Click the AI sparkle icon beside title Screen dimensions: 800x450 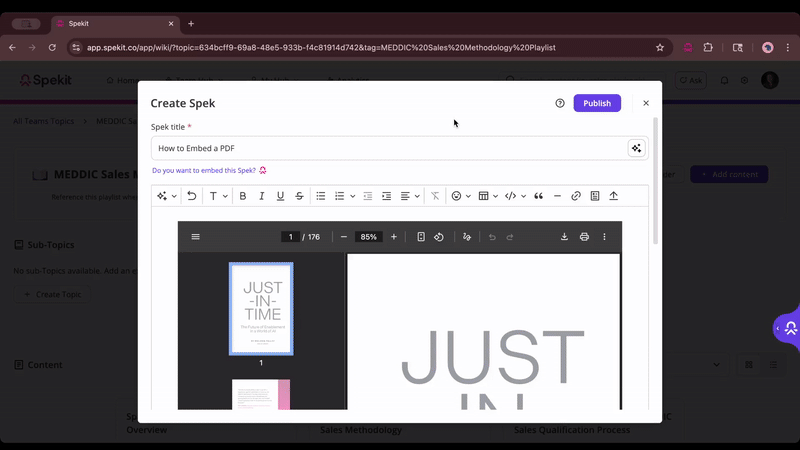click(636, 148)
